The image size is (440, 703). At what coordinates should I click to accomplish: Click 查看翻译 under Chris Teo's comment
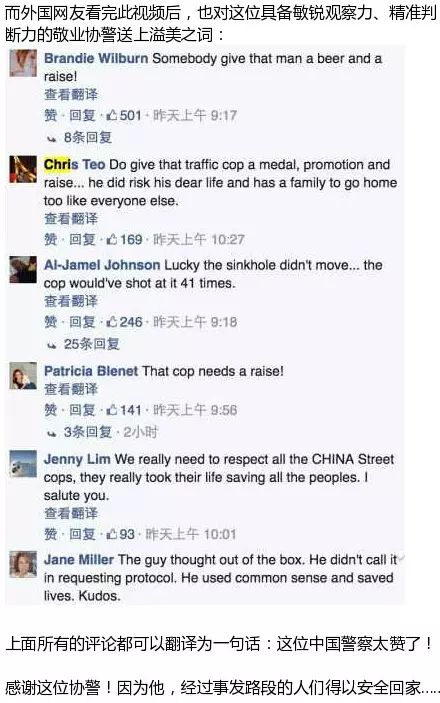pyautogui.click(x=71, y=218)
